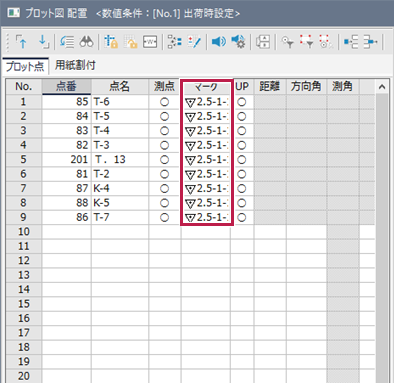Select point number cell 201
Screen dimensions: 394x383
[66, 160]
